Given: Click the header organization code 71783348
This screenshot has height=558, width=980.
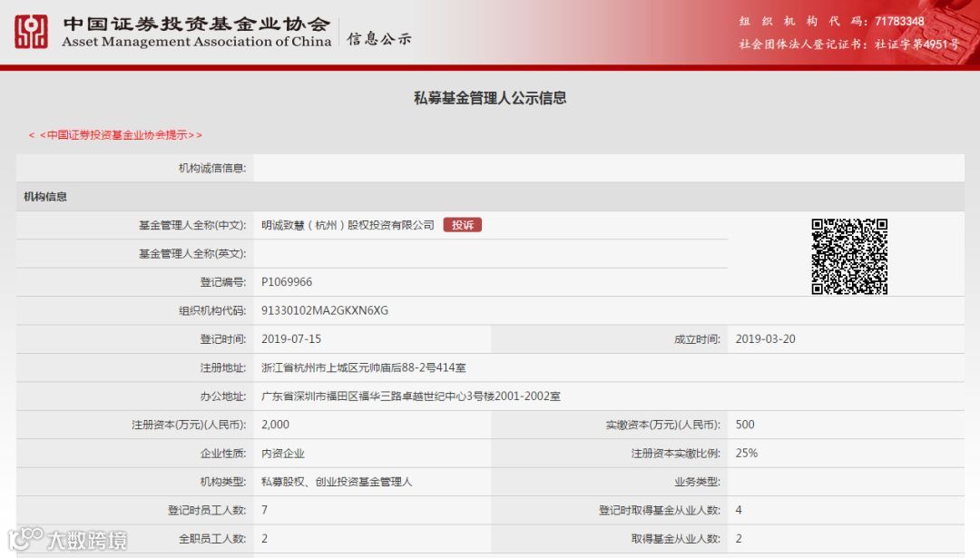Looking at the screenshot, I should pyautogui.click(x=899, y=21).
